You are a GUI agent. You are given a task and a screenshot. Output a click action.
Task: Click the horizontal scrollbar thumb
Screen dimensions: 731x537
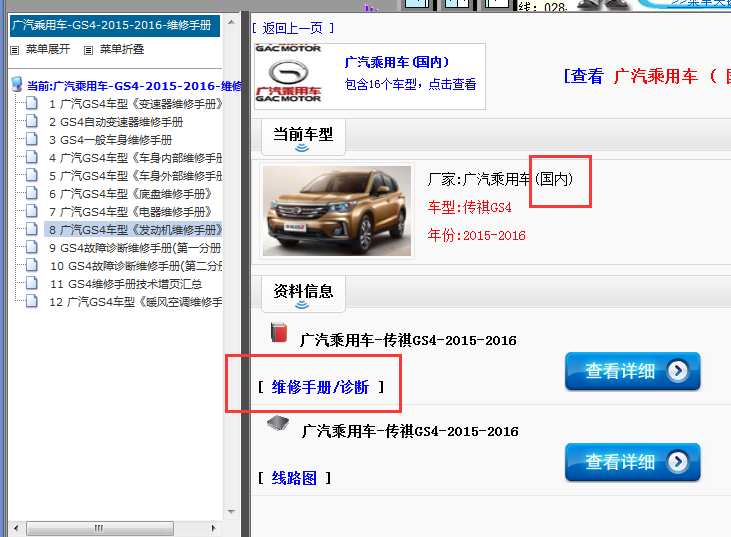(x=99, y=528)
